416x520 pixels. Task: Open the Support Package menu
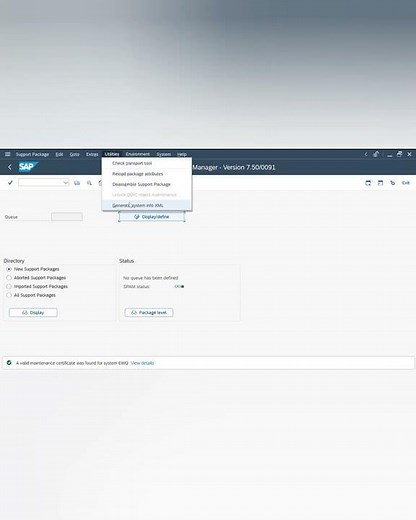(32, 154)
